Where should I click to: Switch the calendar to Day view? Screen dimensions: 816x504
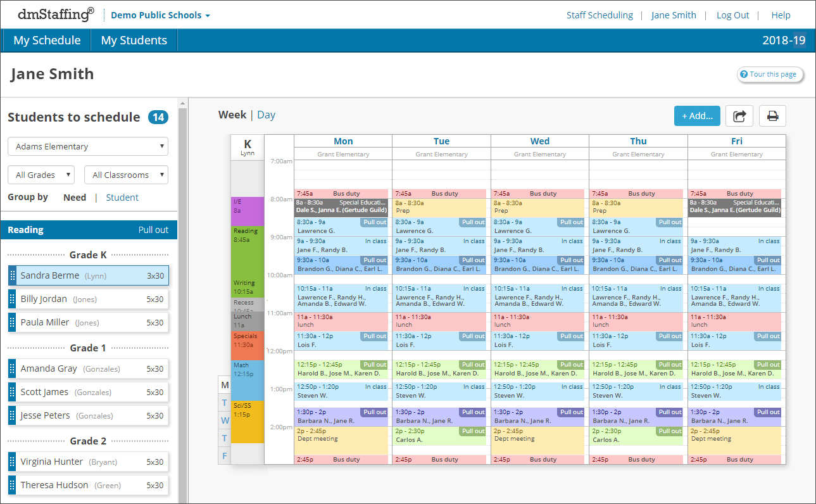(266, 115)
